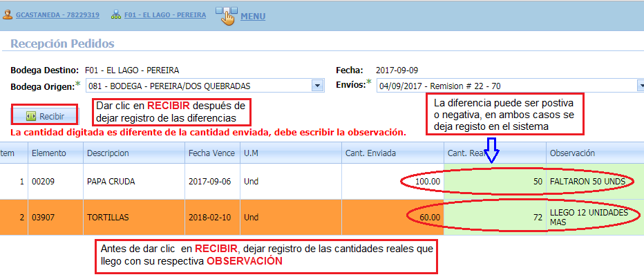Select element code 00209
This screenshot has height=277, width=644.
(55, 182)
